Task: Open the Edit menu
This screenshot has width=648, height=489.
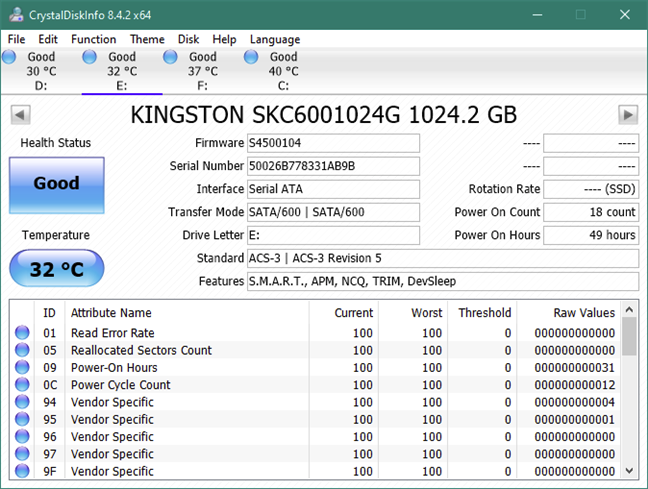Action: pos(48,39)
